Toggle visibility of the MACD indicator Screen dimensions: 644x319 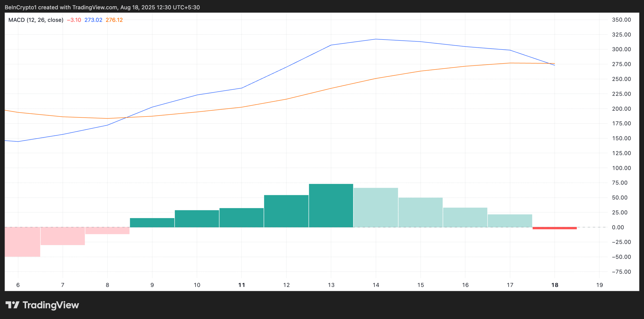pos(35,20)
